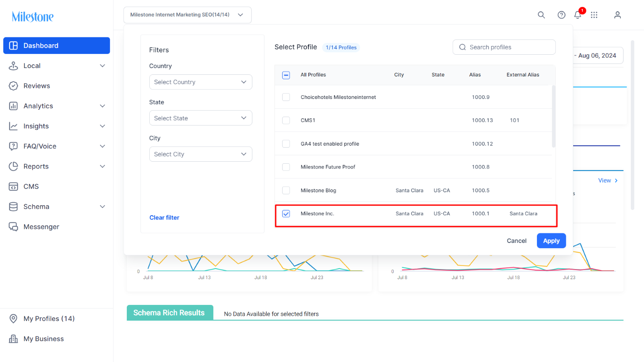Viewport: 644px width, 362px height.
Task: Click the Apply button
Action: 551,241
